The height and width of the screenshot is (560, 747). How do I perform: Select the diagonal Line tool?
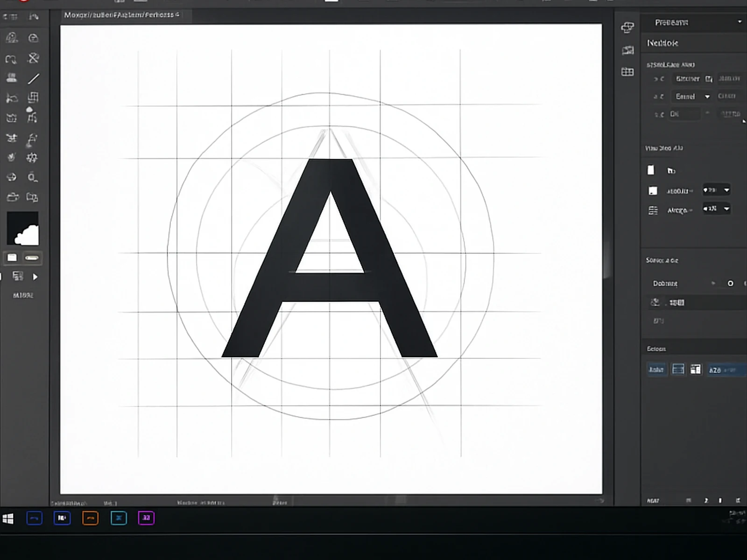(33, 78)
